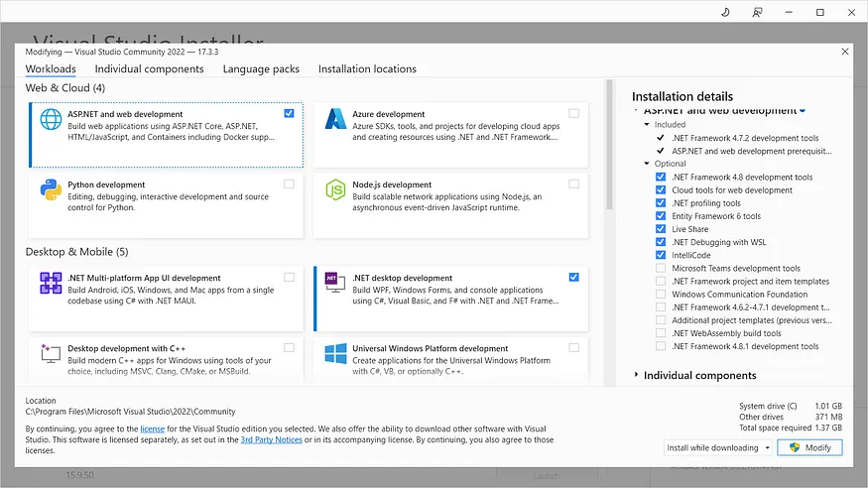This screenshot has width=868, height=488.
Task: Click the Node.js development hexagon icon
Action: [x=335, y=190]
